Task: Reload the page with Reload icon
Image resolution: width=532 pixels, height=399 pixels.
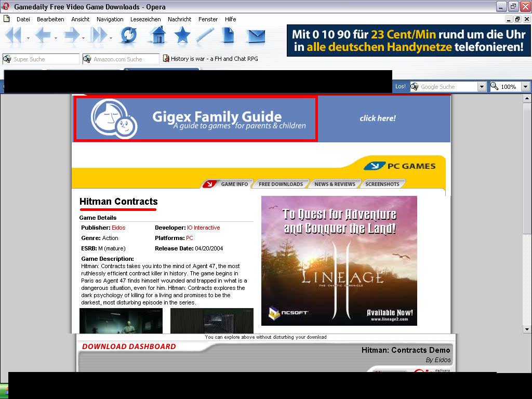Action: click(129, 35)
